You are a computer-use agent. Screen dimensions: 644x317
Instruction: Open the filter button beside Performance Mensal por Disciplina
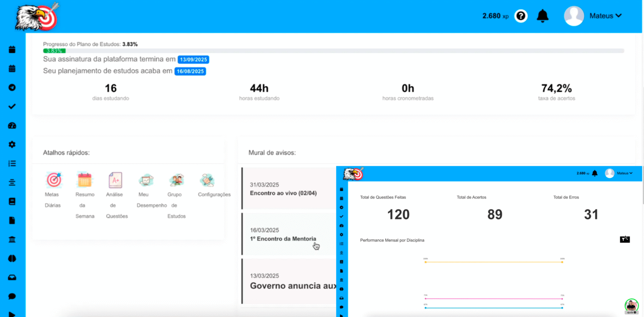[625, 239]
